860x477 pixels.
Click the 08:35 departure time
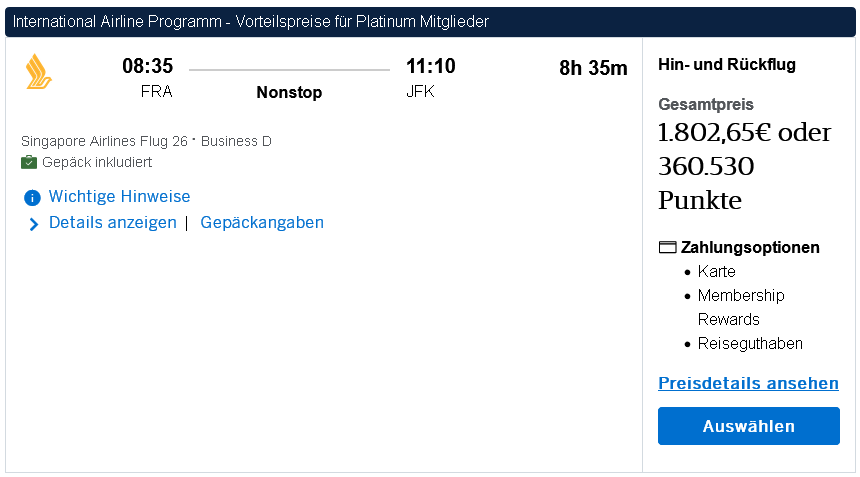tap(148, 67)
